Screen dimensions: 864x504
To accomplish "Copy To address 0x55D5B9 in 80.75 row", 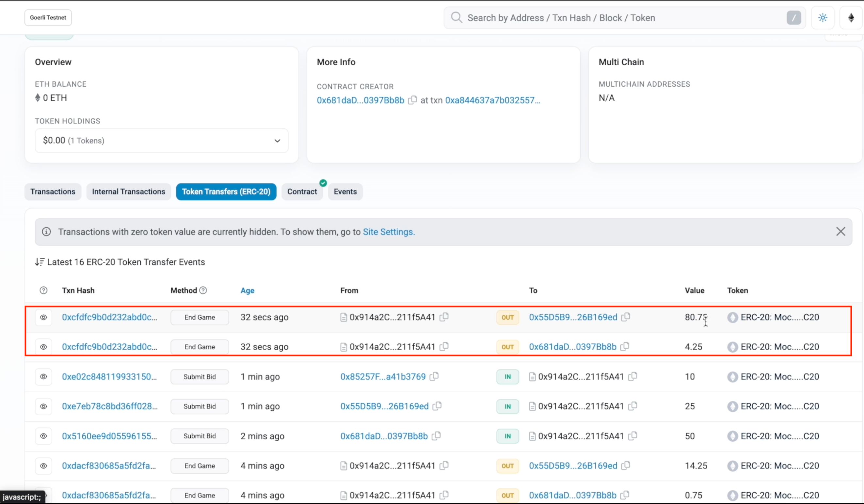I will pos(626,317).
